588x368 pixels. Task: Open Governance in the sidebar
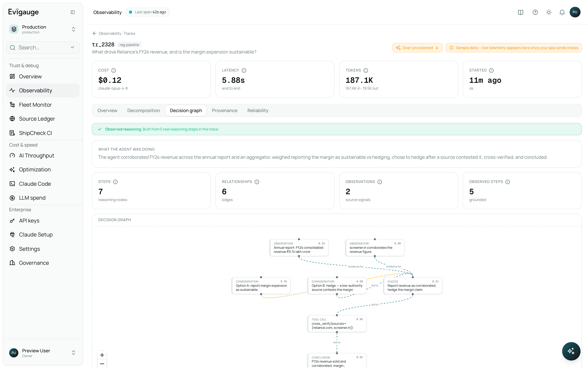coord(43,263)
